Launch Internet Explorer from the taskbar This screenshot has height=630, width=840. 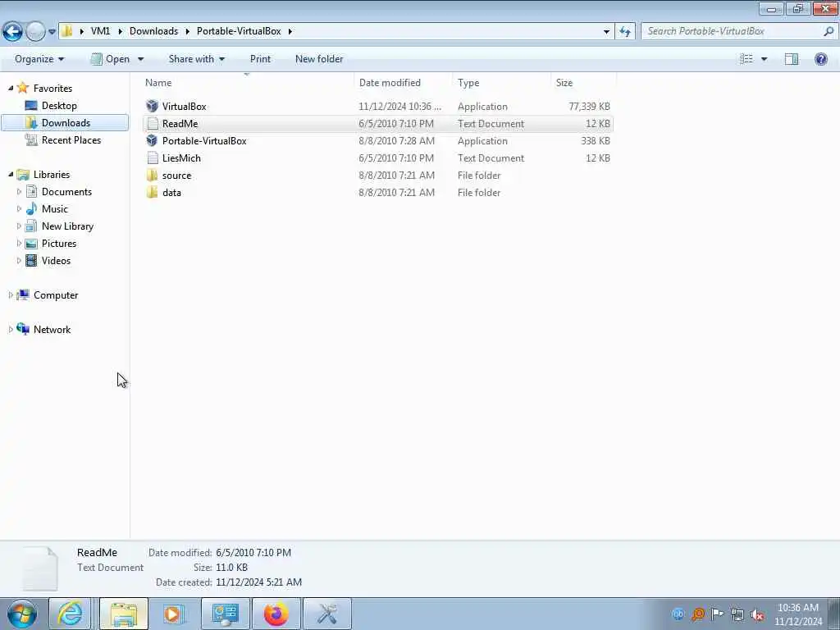71,614
